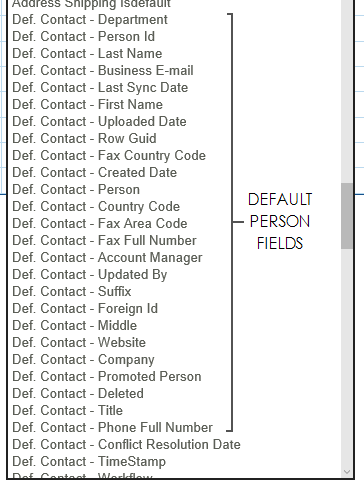Select Def. Contact - Last Sync Date

tap(100, 87)
